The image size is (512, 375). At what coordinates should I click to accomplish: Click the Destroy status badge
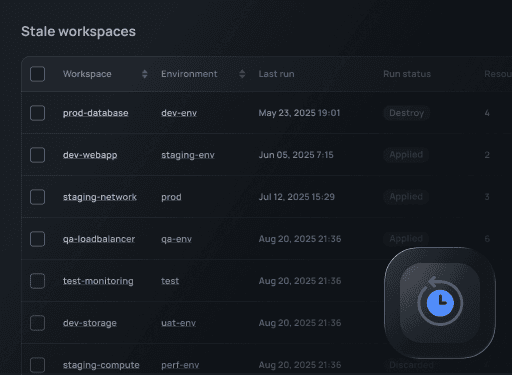tap(407, 113)
